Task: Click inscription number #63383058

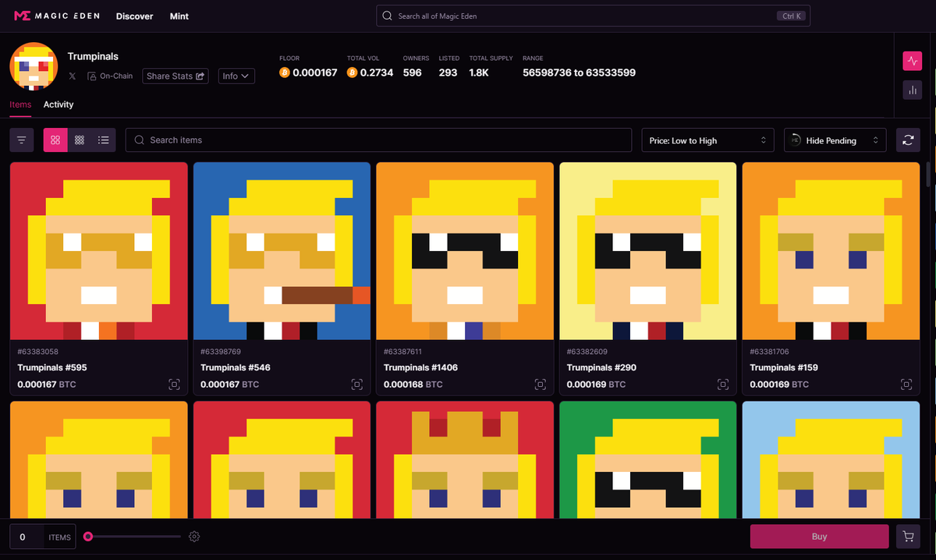Action: pos(38,352)
